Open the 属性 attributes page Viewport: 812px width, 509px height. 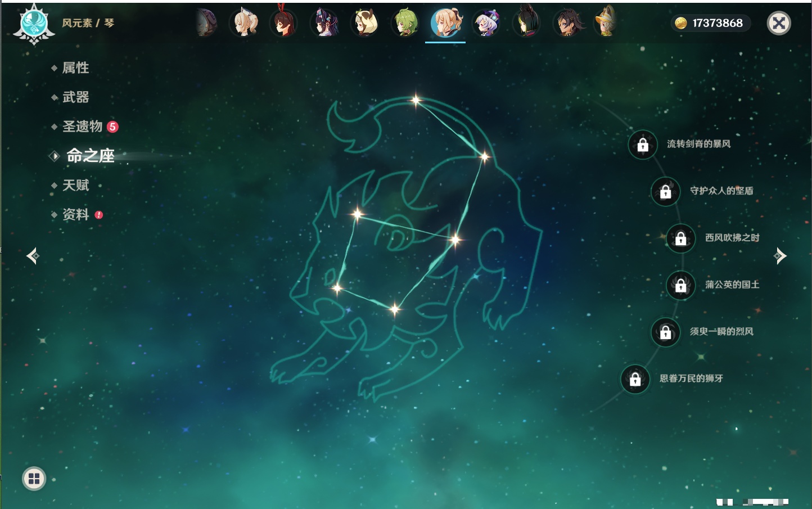tap(75, 68)
